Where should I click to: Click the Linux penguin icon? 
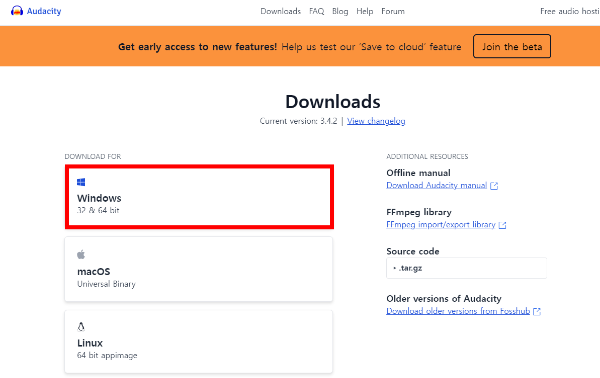pyautogui.click(x=81, y=327)
